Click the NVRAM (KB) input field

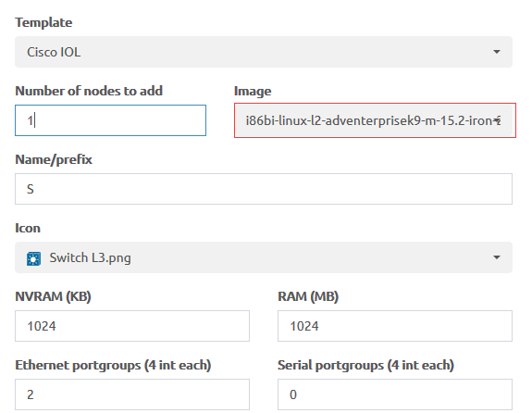(132, 326)
